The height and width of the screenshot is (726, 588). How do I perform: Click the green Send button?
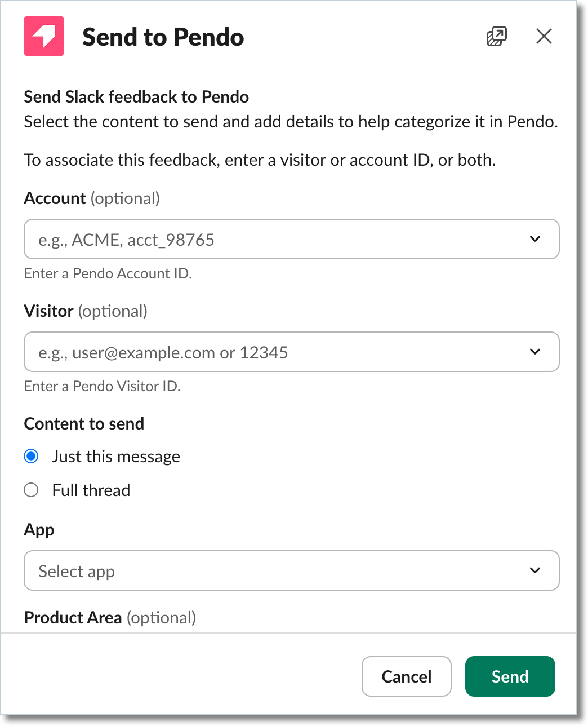tap(510, 676)
